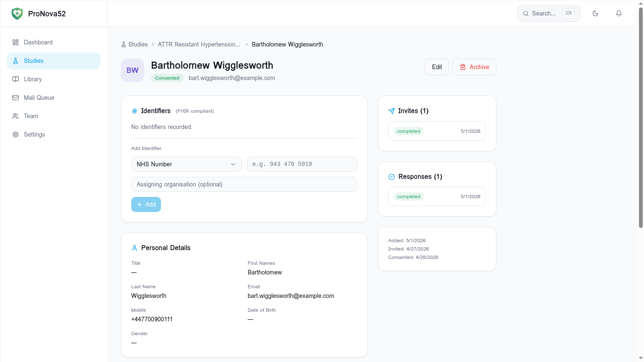Click the Archive trash icon

(x=463, y=67)
